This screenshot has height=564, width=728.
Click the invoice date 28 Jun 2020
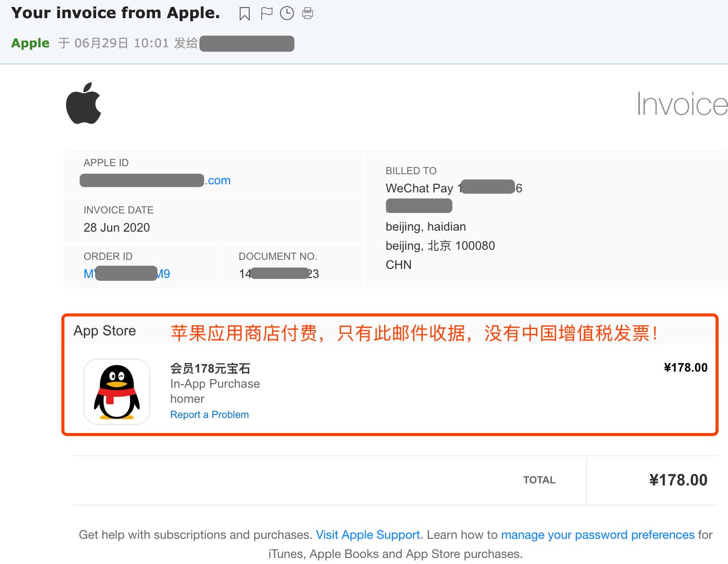(117, 228)
